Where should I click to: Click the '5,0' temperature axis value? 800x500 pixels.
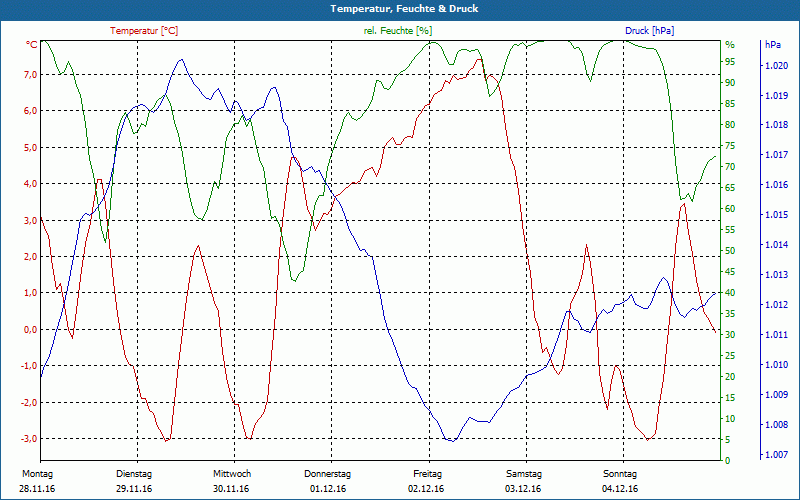[31, 148]
